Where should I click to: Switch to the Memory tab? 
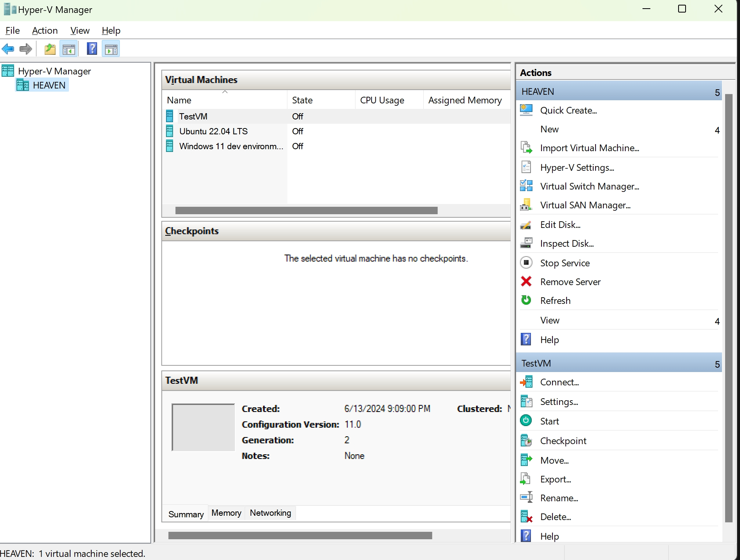226,513
